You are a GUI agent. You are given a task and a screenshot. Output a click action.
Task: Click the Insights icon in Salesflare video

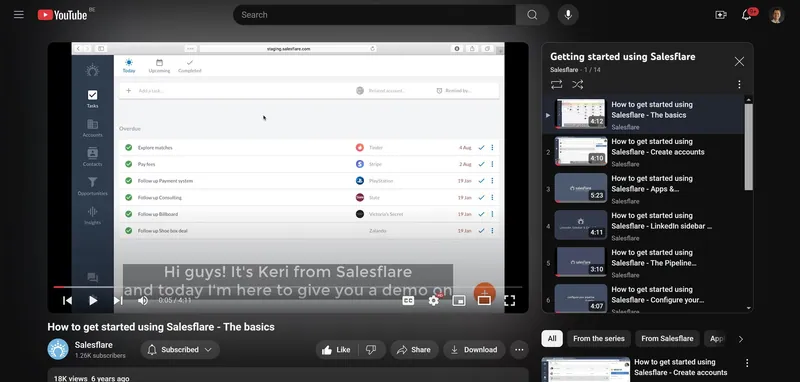(x=92, y=215)
